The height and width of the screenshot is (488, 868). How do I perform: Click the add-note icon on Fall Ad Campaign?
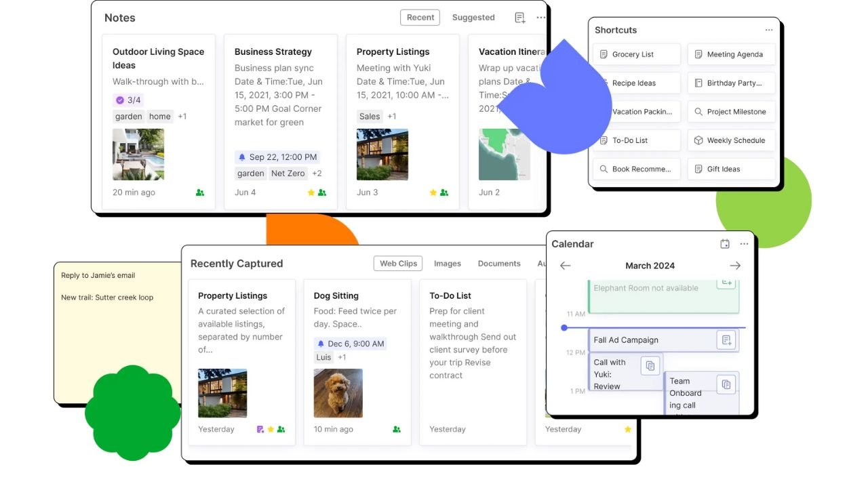[726, 340]
